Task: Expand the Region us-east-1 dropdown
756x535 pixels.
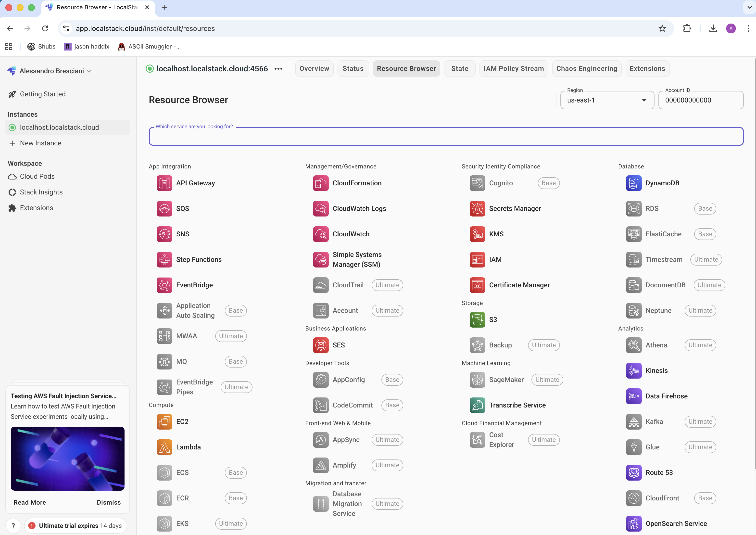Action: pyautogui.click(x=607, y=100)
